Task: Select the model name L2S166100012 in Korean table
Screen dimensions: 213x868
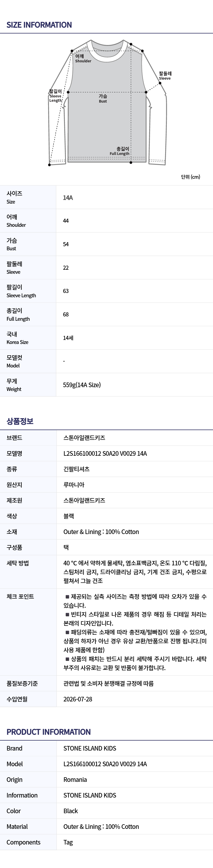Action: click(105, 454)
